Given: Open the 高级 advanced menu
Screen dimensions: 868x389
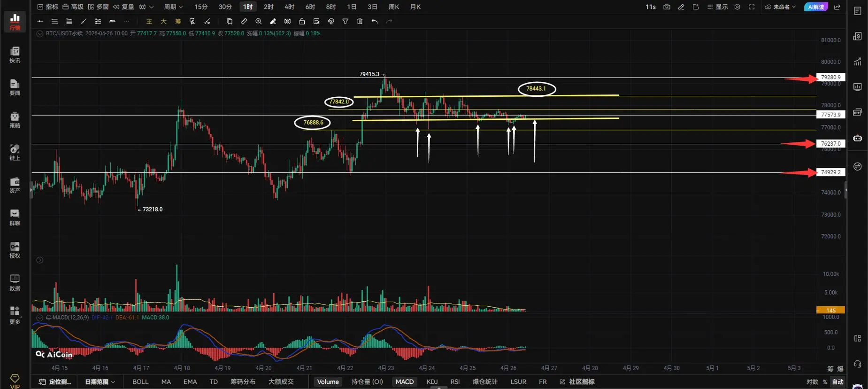Looking at the screenshot, I should (73, 7).
